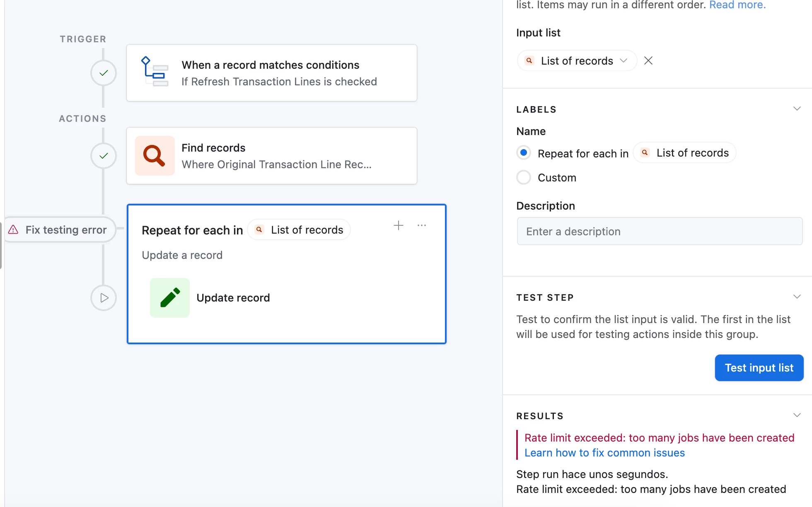Open the Input list 'List of records' dropdown
The width and height of the screenshot is (812, 507).
(x=577, y=61)
